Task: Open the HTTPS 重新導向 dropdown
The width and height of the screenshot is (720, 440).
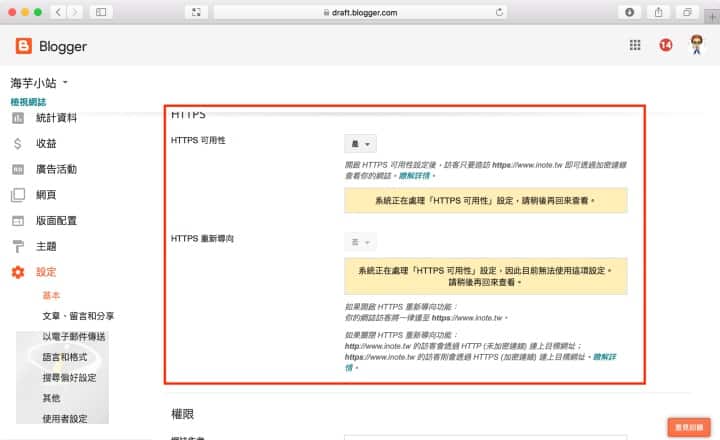Action: point(360,243)
